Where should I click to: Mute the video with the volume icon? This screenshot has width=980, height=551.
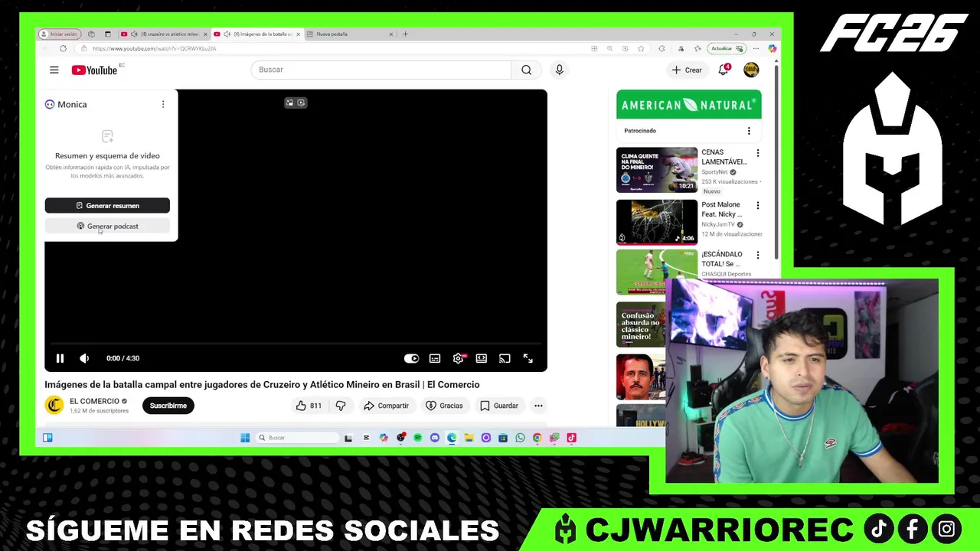pos(84,358)
